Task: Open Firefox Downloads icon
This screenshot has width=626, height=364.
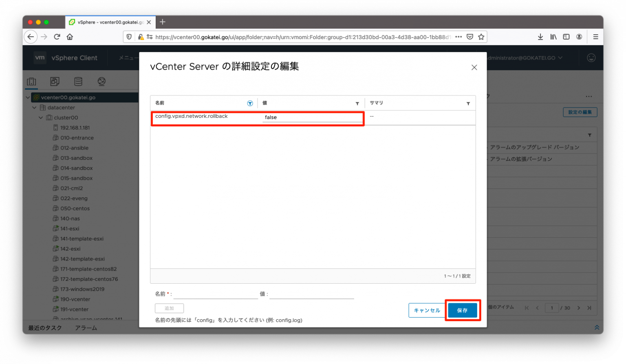Action: click(540, 36)
